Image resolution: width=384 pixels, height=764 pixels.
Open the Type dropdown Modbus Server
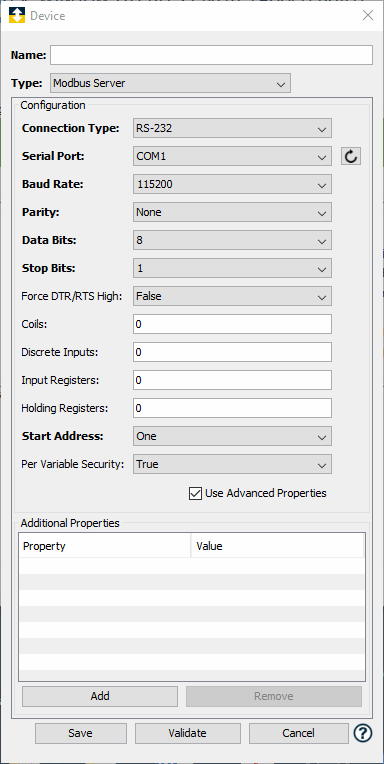pyautogui.click(x=170, y=83)
